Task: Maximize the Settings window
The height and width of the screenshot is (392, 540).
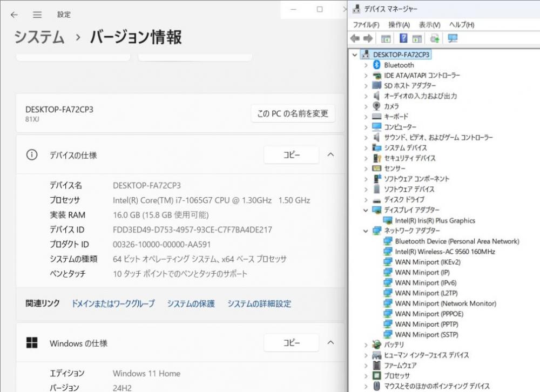Action: click(x=320, y=9)
